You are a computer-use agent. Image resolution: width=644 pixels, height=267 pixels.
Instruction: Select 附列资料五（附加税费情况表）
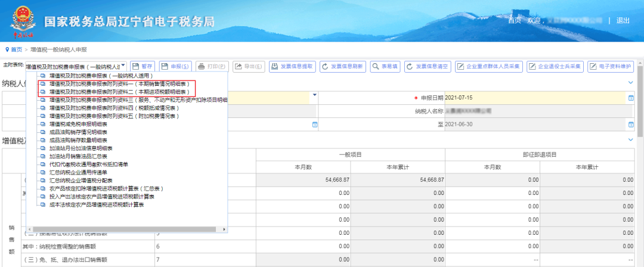click(x=114, y=116)
